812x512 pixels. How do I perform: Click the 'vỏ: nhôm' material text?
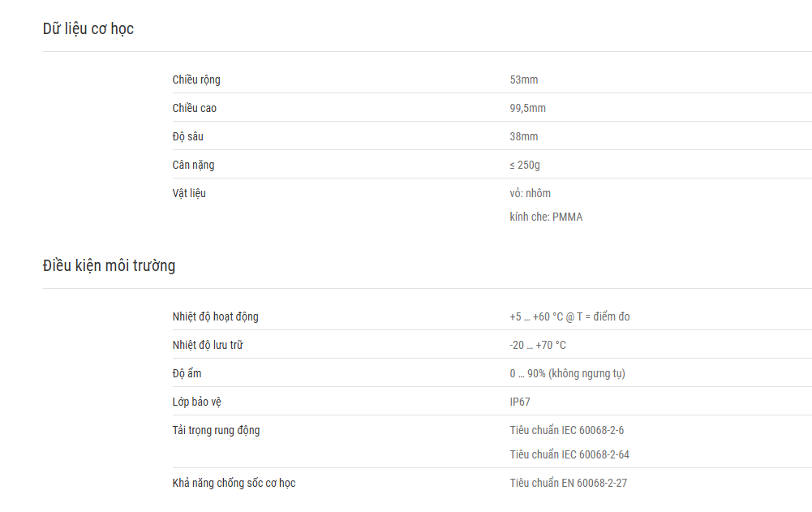point(531,194)
